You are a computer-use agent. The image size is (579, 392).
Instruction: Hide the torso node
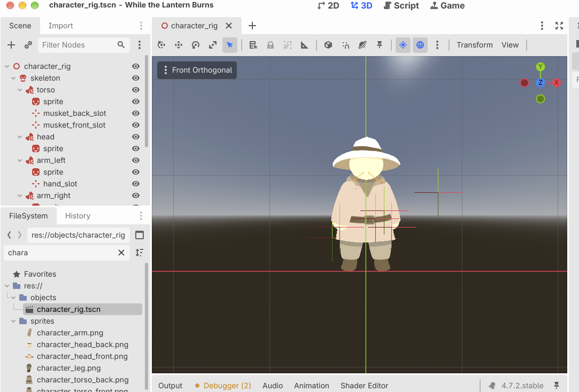(x=136, y=90)
